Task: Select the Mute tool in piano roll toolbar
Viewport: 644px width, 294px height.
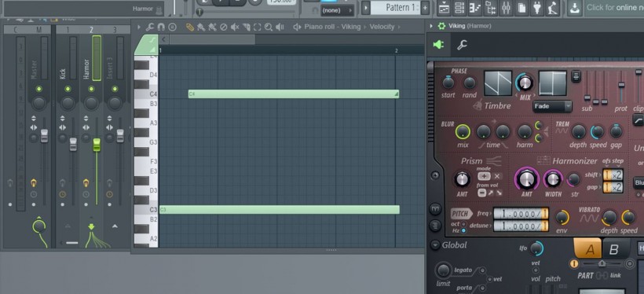Action: coord(235,28)
